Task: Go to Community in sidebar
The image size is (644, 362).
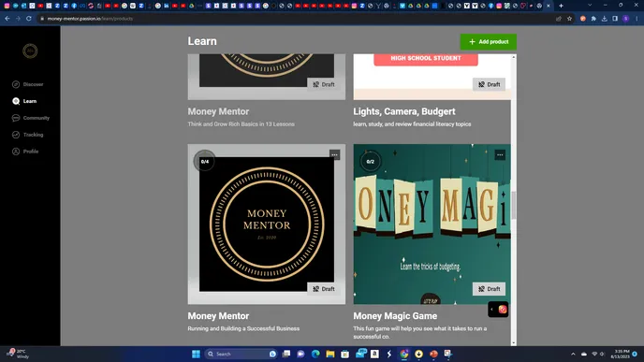Action: point(31,118)
